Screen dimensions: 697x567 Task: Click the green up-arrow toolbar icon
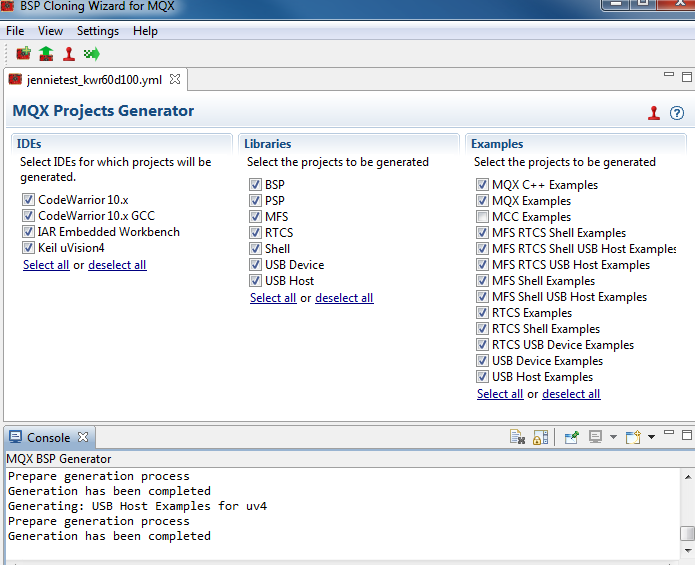coord(46,54)
